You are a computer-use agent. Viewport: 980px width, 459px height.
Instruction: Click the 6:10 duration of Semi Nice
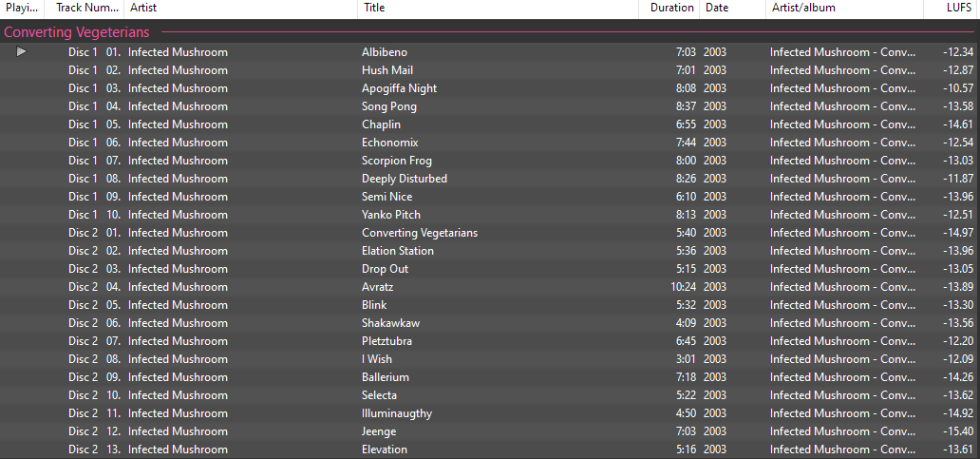tap(685, 197)
